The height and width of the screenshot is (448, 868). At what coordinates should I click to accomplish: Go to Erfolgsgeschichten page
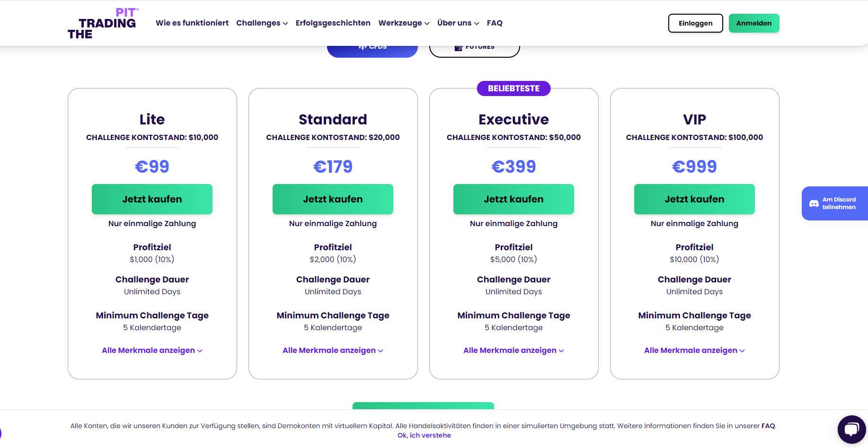click(333, 23)
